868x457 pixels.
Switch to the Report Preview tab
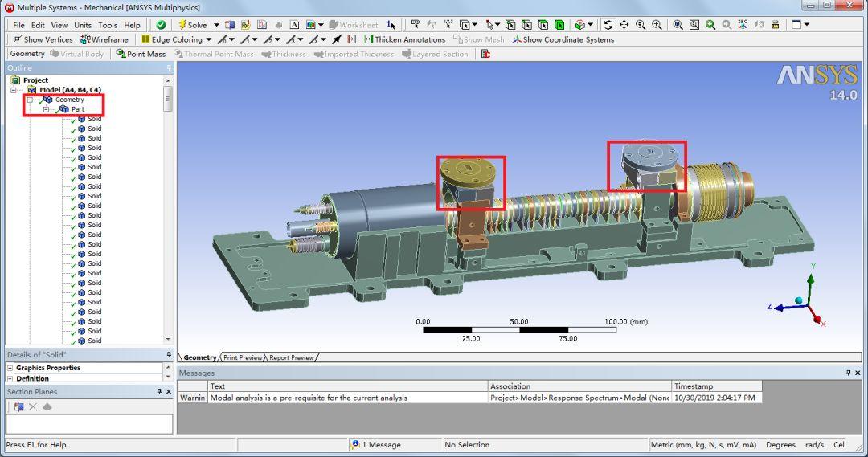(x=292, y=357)
